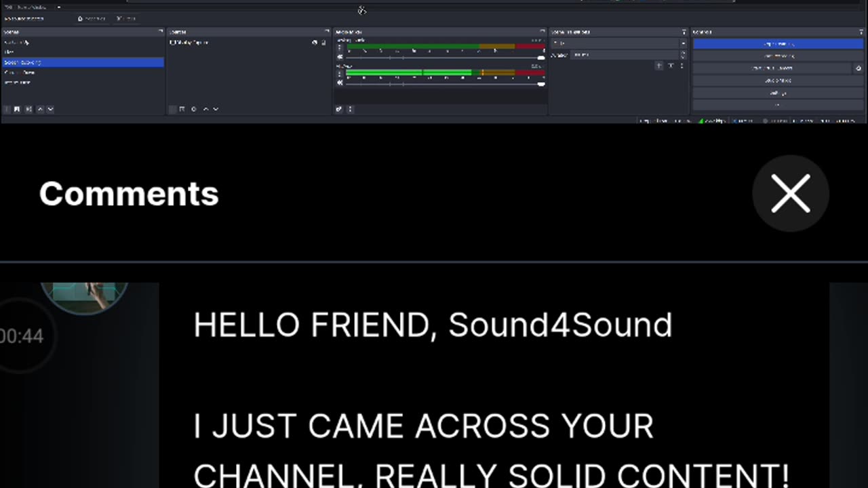This screenshot has height=488, width=868.
Task: Remove the selected scene in OBS
Action: 18,109
